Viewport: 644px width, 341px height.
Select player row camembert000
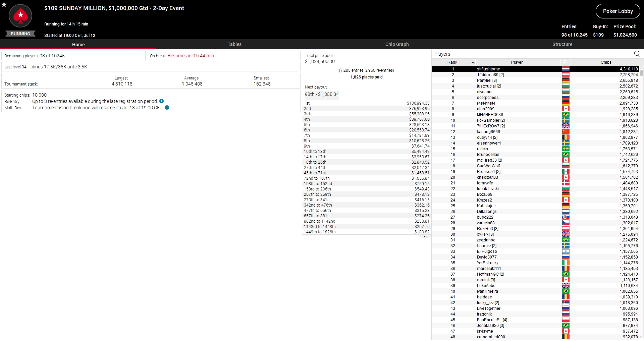(x=536, y=337)
